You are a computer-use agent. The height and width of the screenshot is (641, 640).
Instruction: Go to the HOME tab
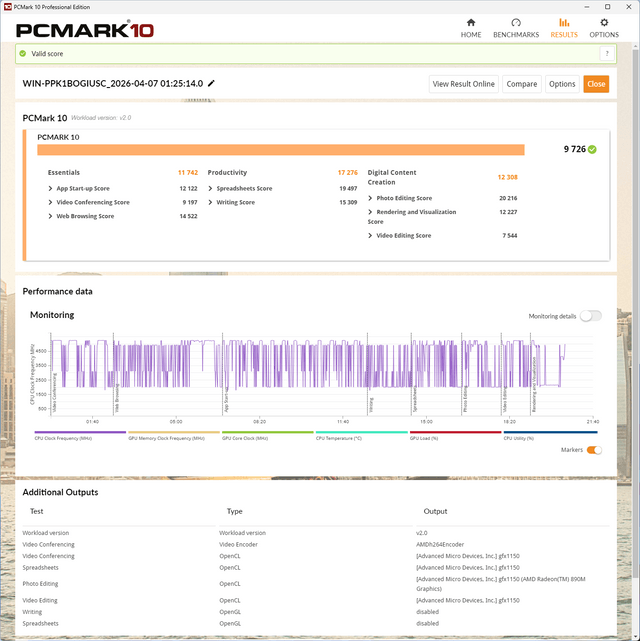pos(471,35)
